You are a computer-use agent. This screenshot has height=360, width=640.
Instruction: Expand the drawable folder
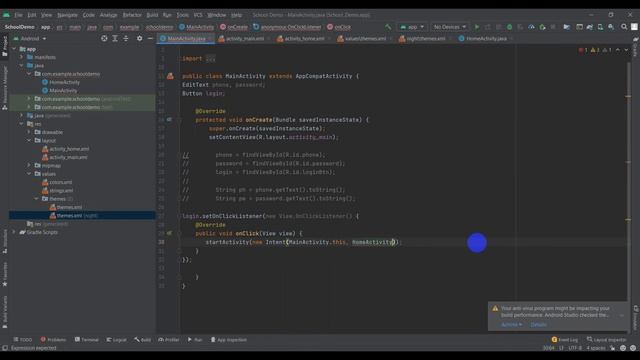29,132
